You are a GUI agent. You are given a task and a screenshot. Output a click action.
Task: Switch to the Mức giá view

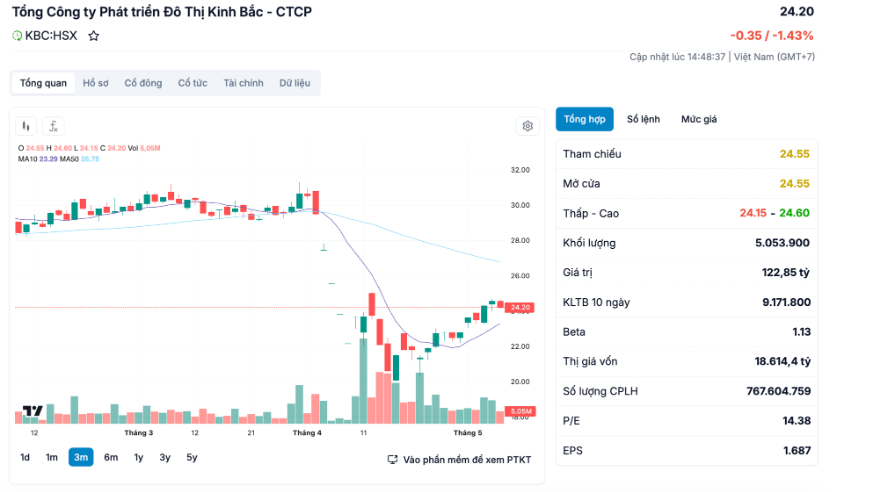click(699, 119)
